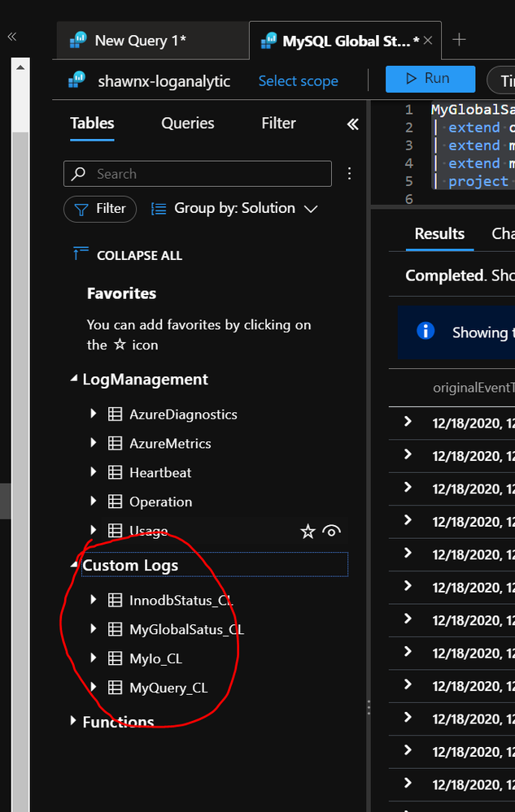The height and width of the screenshot is (812, 515).
Task: Click the Operation table name
Action: point(160,502)
